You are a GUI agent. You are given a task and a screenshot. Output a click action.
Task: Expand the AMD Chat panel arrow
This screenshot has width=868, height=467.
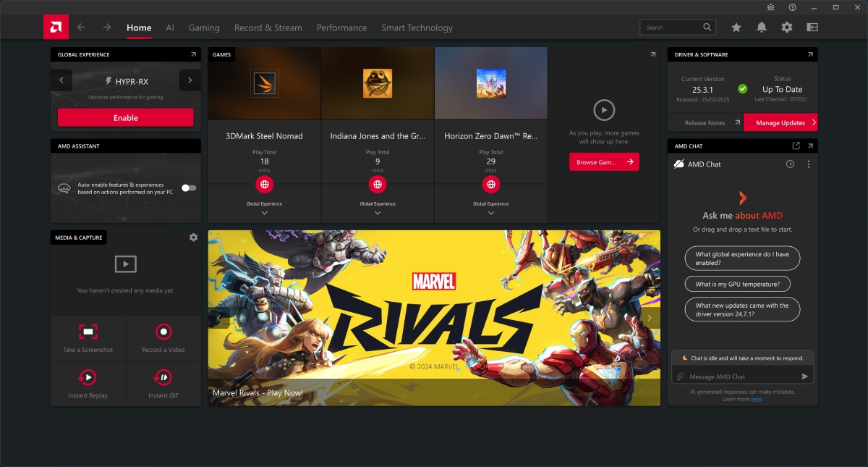[x=810, y=146]
